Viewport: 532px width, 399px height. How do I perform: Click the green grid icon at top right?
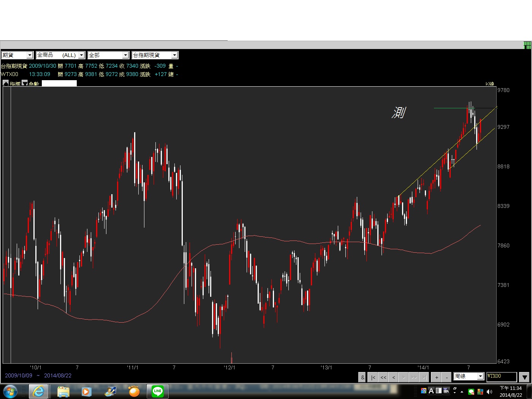tap(527, 45)
